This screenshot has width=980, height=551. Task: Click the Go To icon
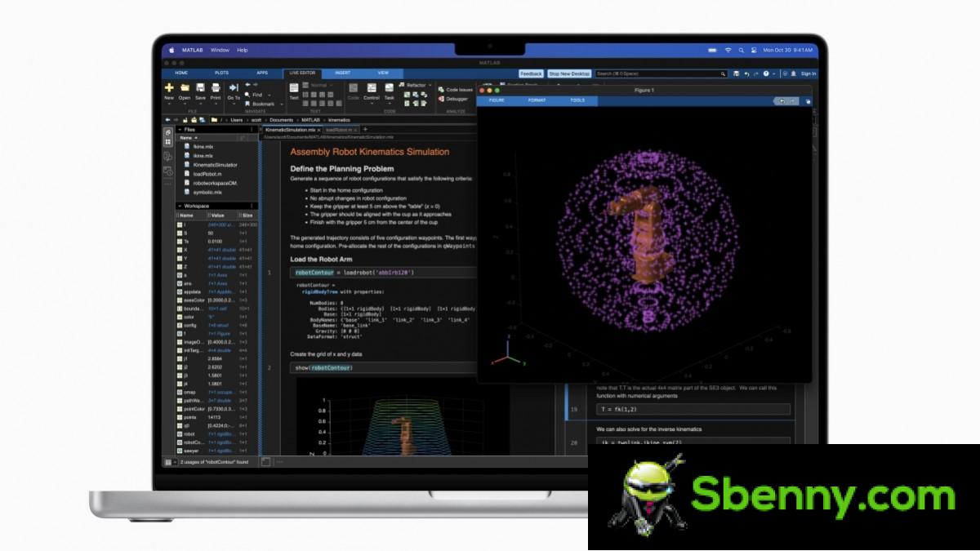234,87
